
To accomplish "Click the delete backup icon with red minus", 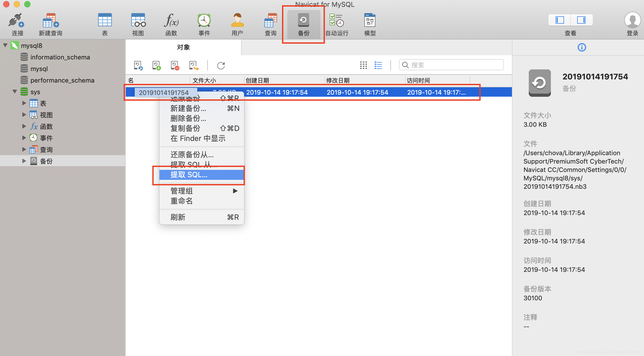I will (x=175, y=65).
